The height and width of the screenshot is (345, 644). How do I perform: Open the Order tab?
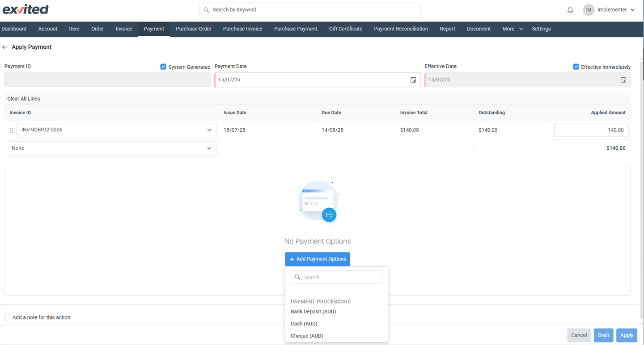click(97, 29)
